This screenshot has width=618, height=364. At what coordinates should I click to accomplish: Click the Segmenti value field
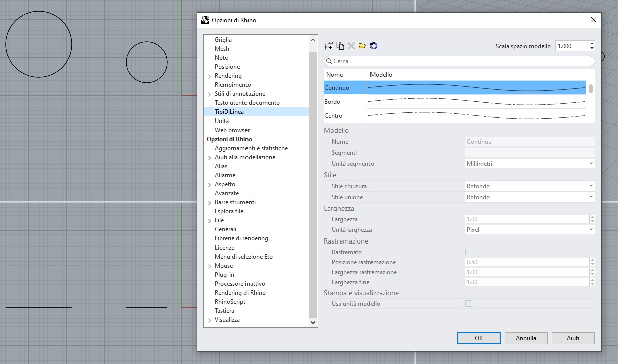(530, 152)
